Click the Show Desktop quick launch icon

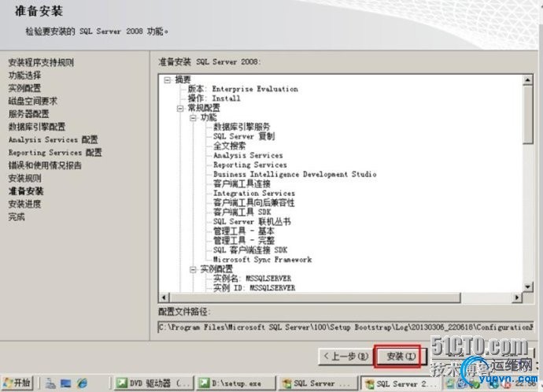point(66,383)
